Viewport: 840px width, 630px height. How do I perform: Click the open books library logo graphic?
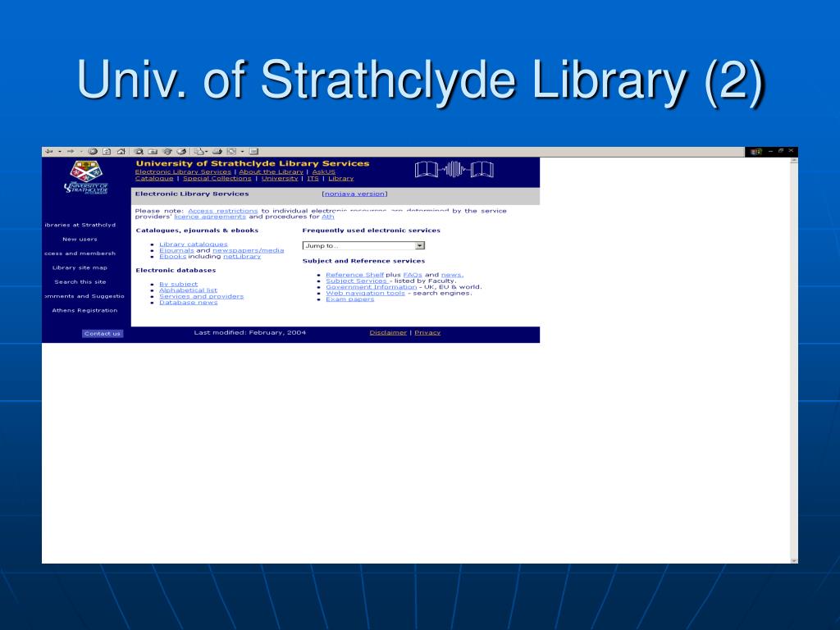pos(454,170)
